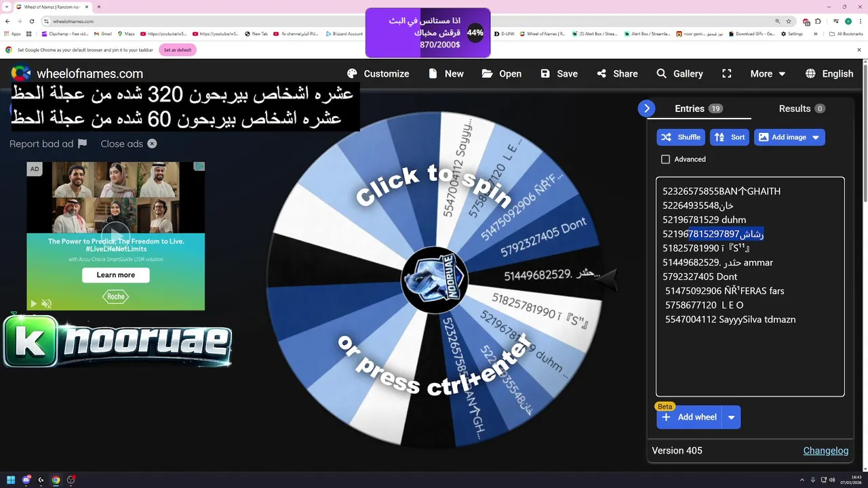Open a new browser tab
Screen dimensions: 868x488
(99, 7)
